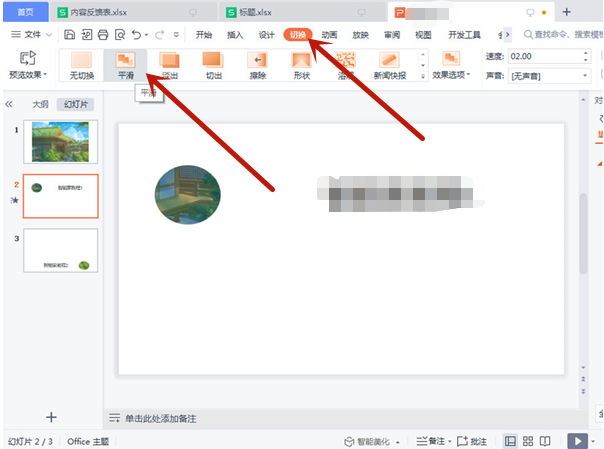Apply the 平滑 transition effect

coord(125,66)
